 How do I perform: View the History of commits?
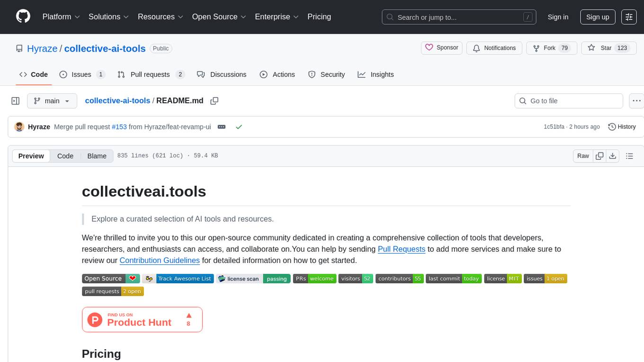[x=622, y=127]
